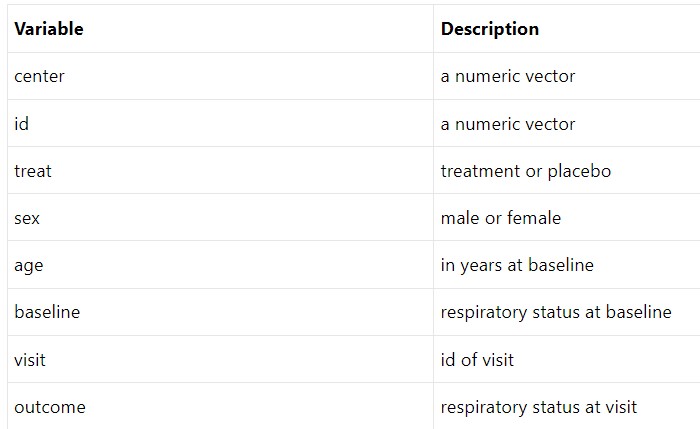This screenshot has width=700, height=429.
Task: Select the 'outcome' variable cell
Action: pyautogui.click(x=50, y=407)
